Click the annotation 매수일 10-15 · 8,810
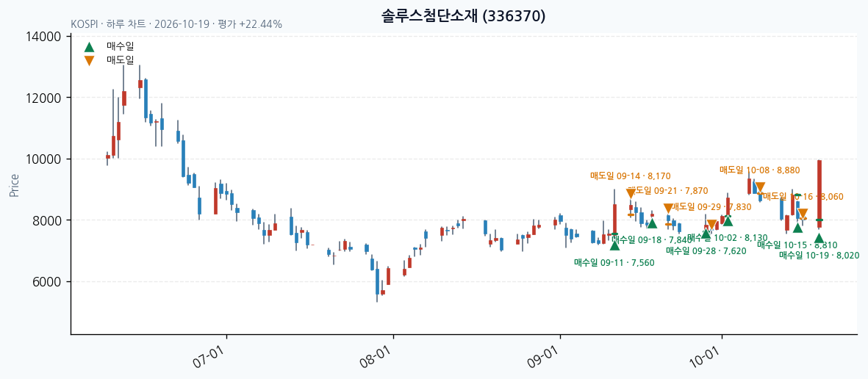This screenshot has width=868, height=379. click(797, 245)
